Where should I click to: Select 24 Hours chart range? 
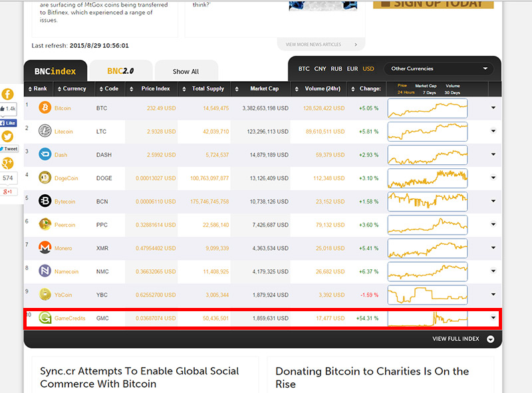pyautogui.click(x=406, y=92)
